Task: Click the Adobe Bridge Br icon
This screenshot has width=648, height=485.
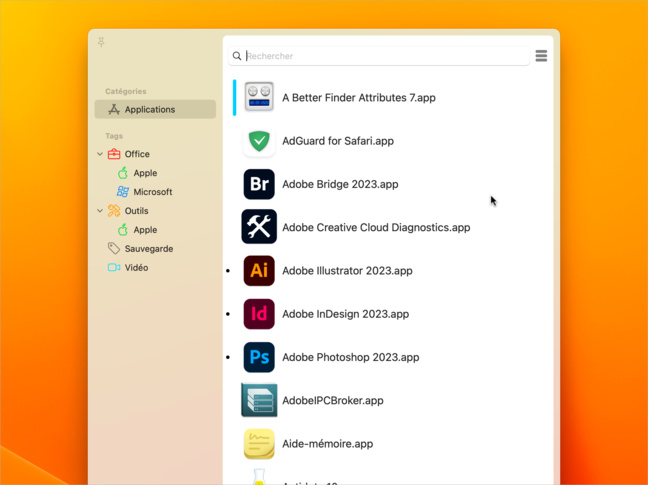Action: [x=259, y=184]
